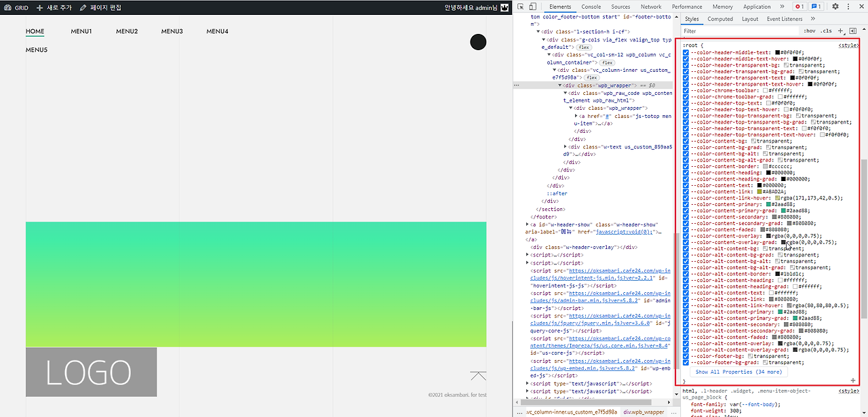This screenshot has height=417, width=868.
Task: Disable --color-chrome-toolbar property checkbox
Action: 686,90
